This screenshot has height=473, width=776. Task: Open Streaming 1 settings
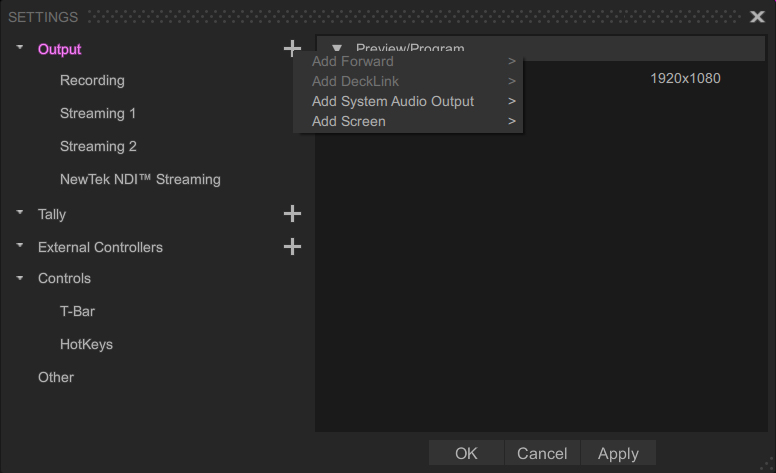point(97,113)
